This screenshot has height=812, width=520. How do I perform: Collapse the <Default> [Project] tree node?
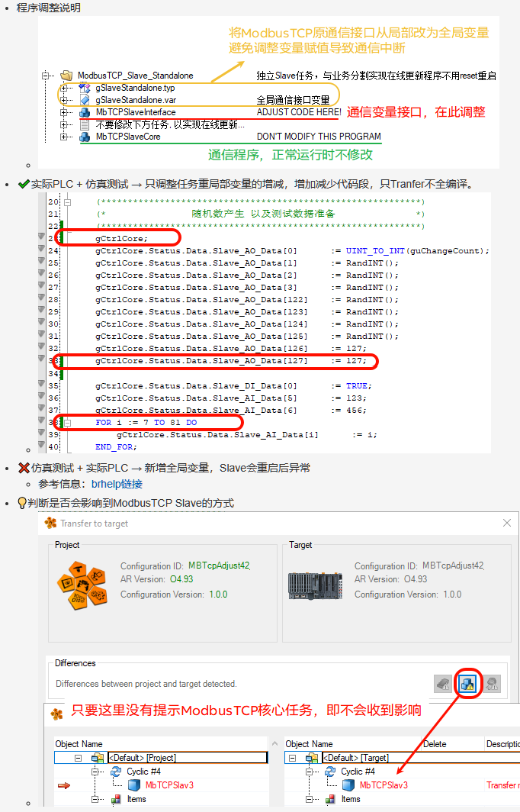pyautogui.click(x=79, y=758)
